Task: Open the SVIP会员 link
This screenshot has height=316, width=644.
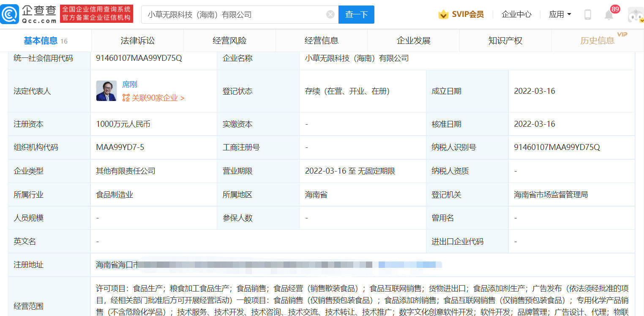Action: tap(468, 14)
